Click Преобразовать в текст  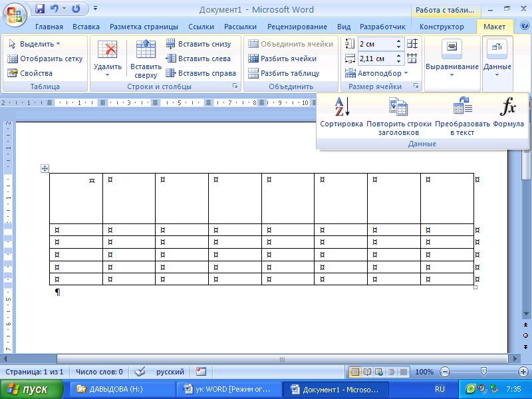click(x=462, y=116)
